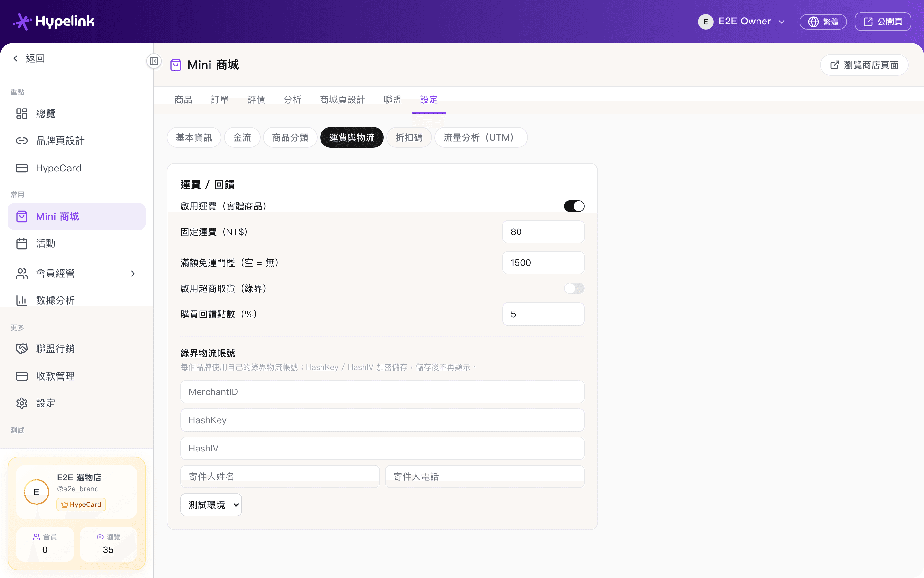Click the back arrow icon
Image resolution: width=924 pixels, height=578 pixels.
tap(16, 58)
